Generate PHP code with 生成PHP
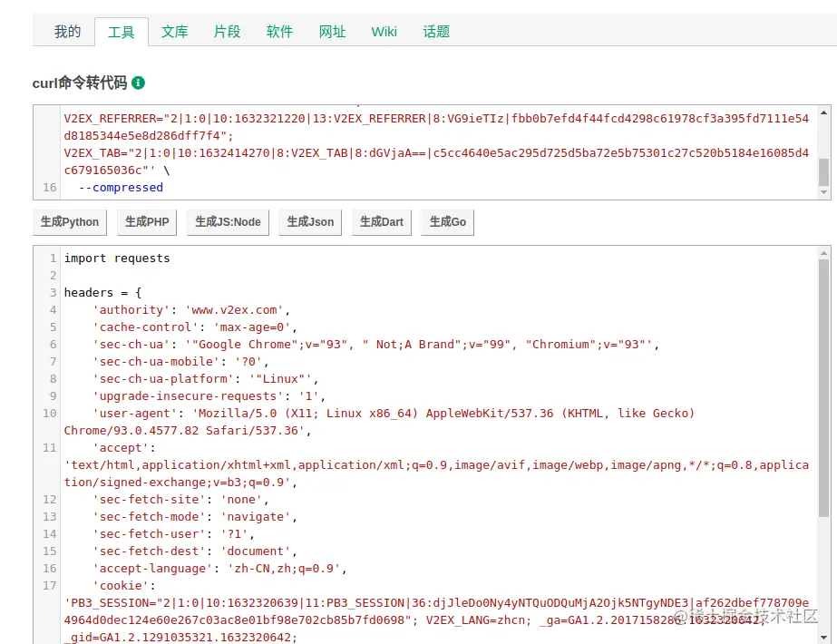The height and width of the screenshot is (644, 837). point(147,222)
